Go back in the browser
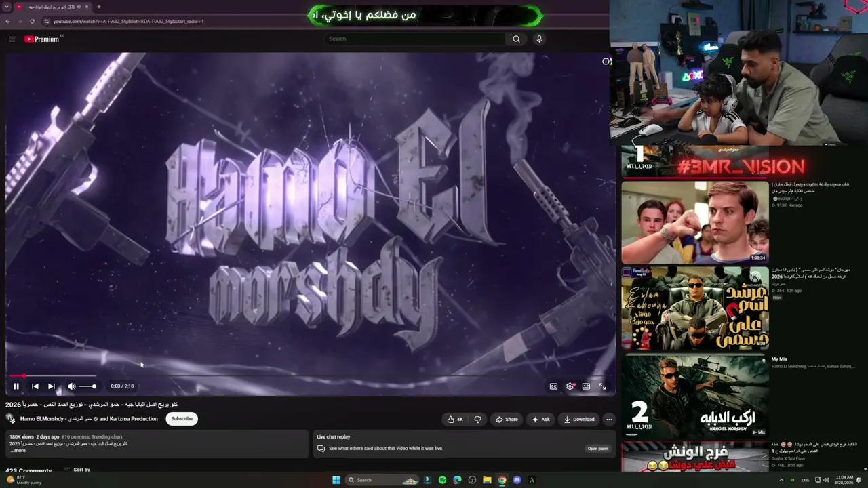Viewport: 868px width, 488px height. click(x=7, y=21)
